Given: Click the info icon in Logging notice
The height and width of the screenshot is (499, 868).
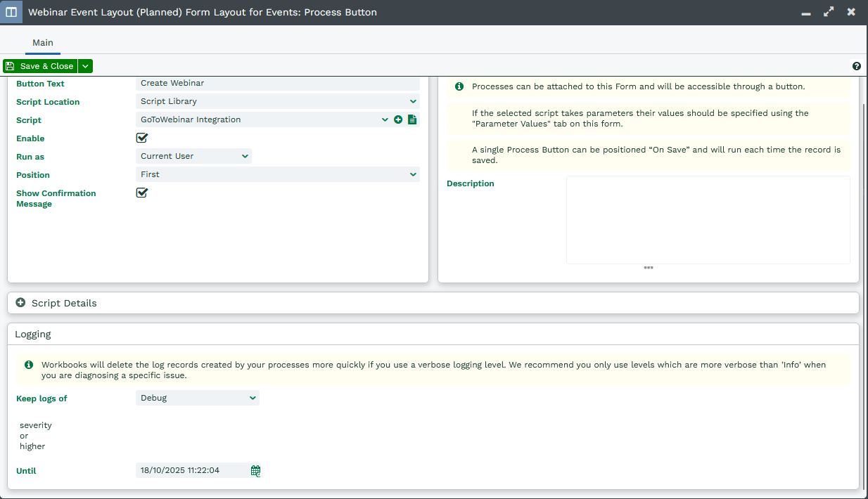Looking at the screenshot, I should pyautogui.click(x=29, y=365).
